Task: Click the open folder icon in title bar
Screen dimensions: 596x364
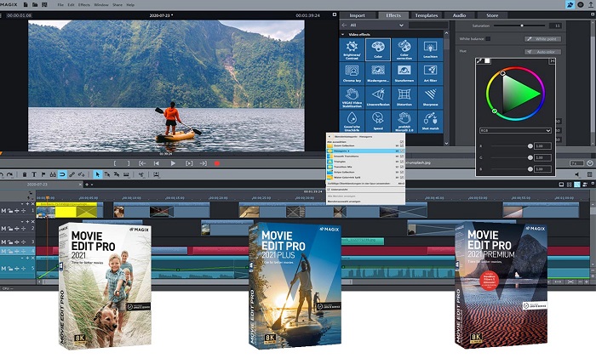Action: click(x=35, y=4)
